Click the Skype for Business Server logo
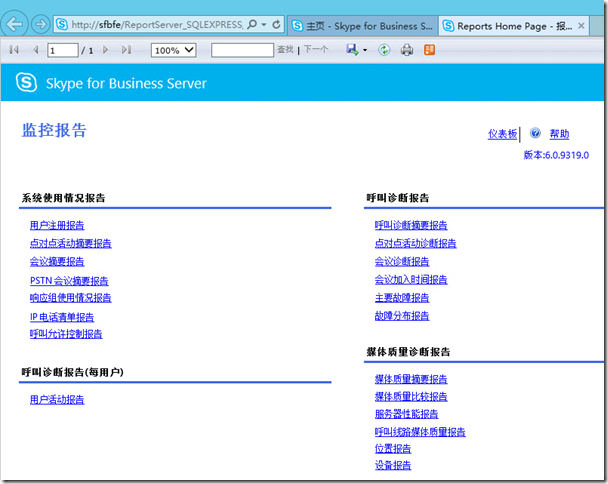This screenshot has width=608, height=484. point(26,83)
